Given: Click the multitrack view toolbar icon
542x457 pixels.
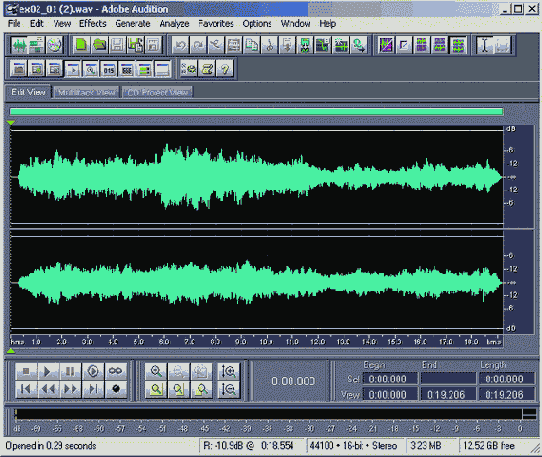Looking at the screenshot, I should pos(36,45).
